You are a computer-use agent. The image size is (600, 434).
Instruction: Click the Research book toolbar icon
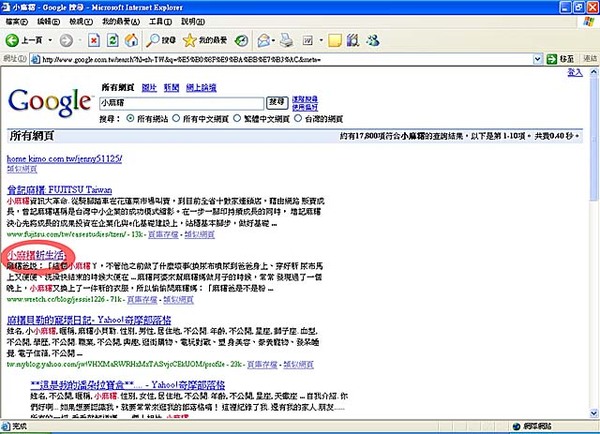click(x=353, y=40)
